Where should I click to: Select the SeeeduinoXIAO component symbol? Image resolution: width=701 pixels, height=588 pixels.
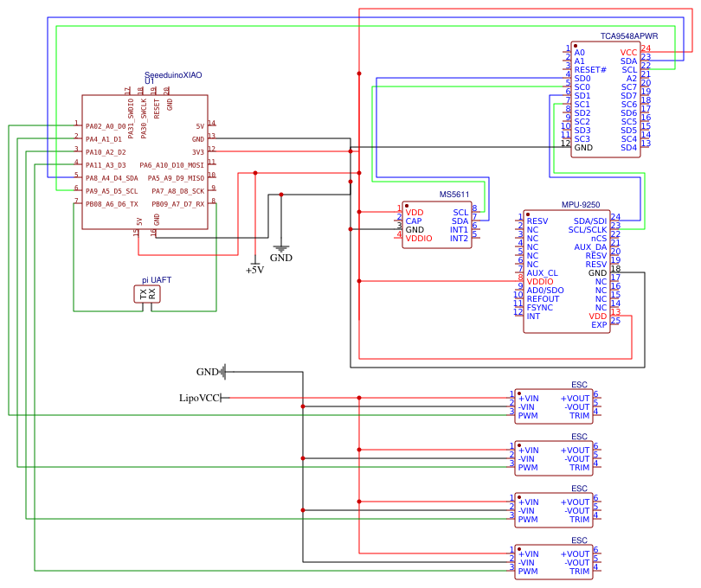click(145, 160)
